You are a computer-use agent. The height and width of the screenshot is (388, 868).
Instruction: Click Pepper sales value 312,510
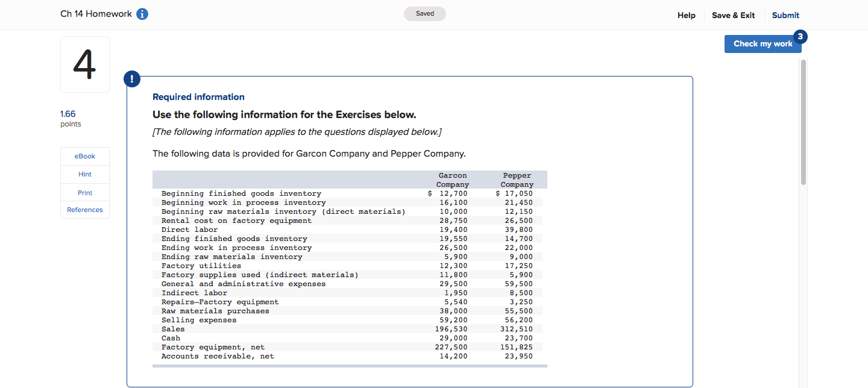point(517,329)
